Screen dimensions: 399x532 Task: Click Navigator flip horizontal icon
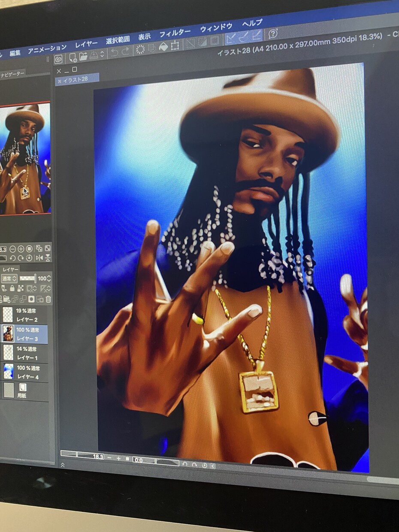coord(39,258)
